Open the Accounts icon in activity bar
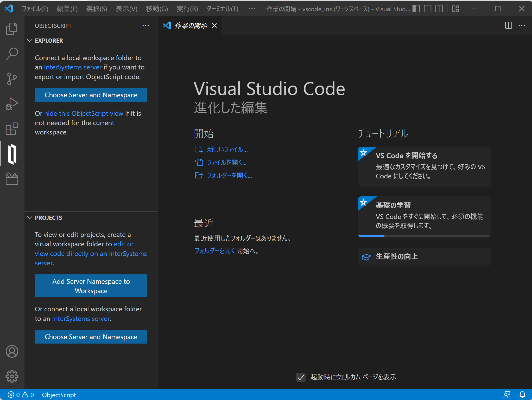The width and height of the screenshot is (532, 400). click(x=12, y=351)
